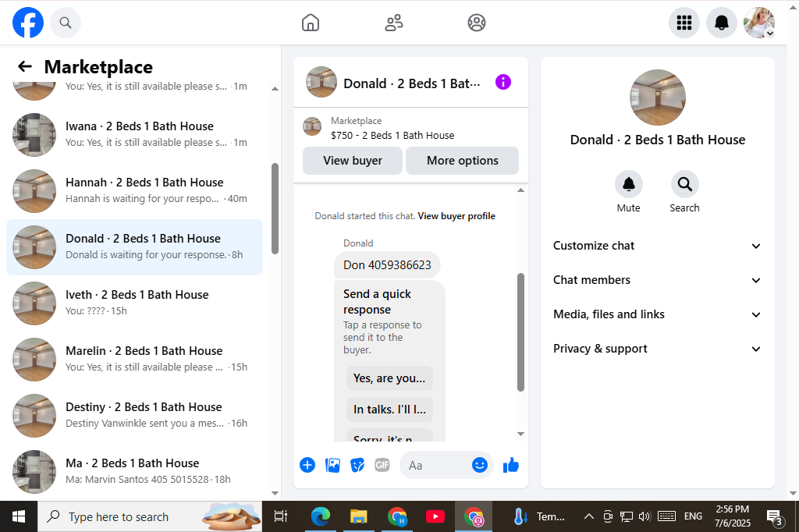
Task: Open File Explorer in the taskbar
Action: (x=359, y=516)
